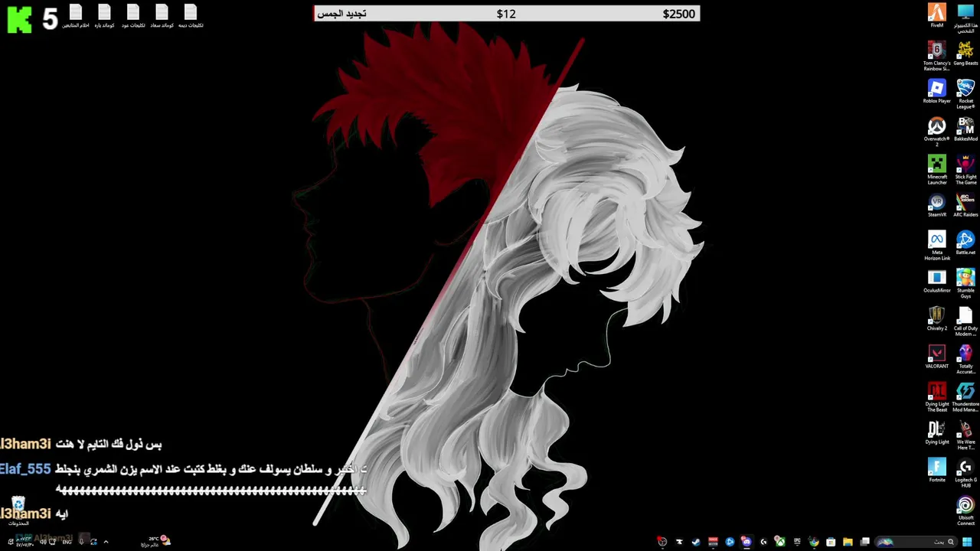Select the Dying Light desktop icon
980x551 pixels.
(937, 432)
